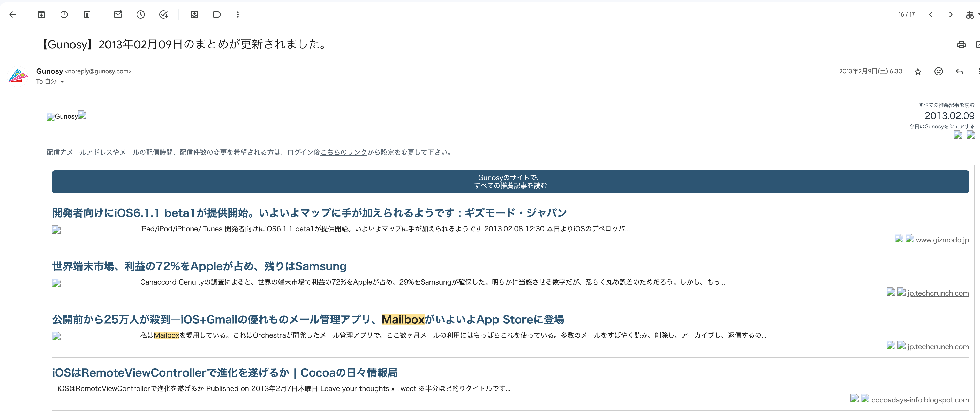Open the こちらのリンク settings link

344,152
